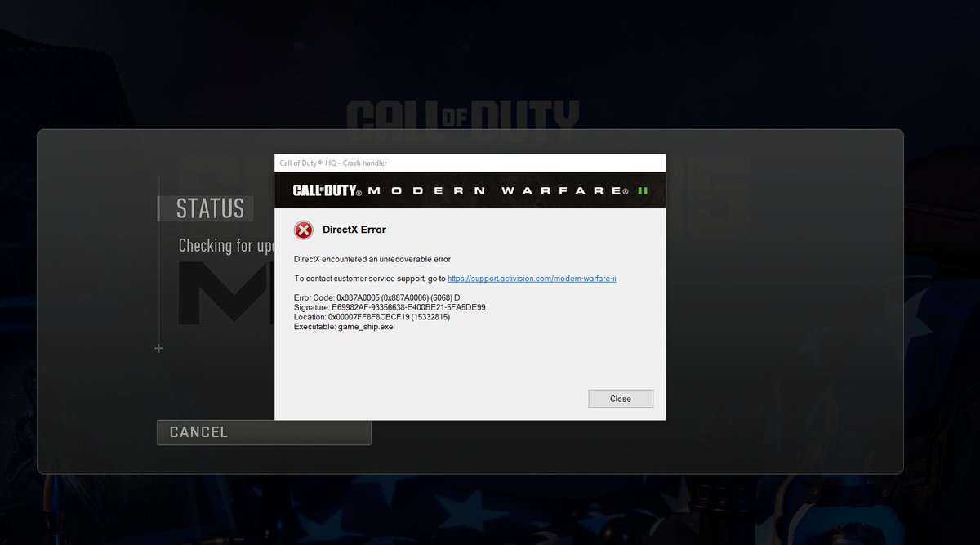This screenshot has width=980, height=545.
Task: Select the 'Error Code: 0x887A0005' line
Action: tap(377, 297)
